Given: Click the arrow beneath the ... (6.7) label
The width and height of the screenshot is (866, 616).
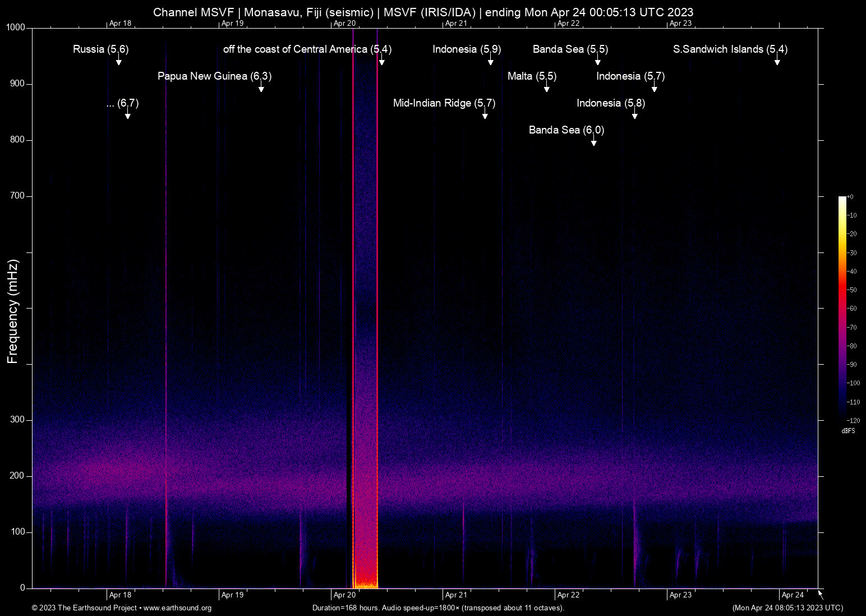Looking at the screenshot, I should 127,114.
